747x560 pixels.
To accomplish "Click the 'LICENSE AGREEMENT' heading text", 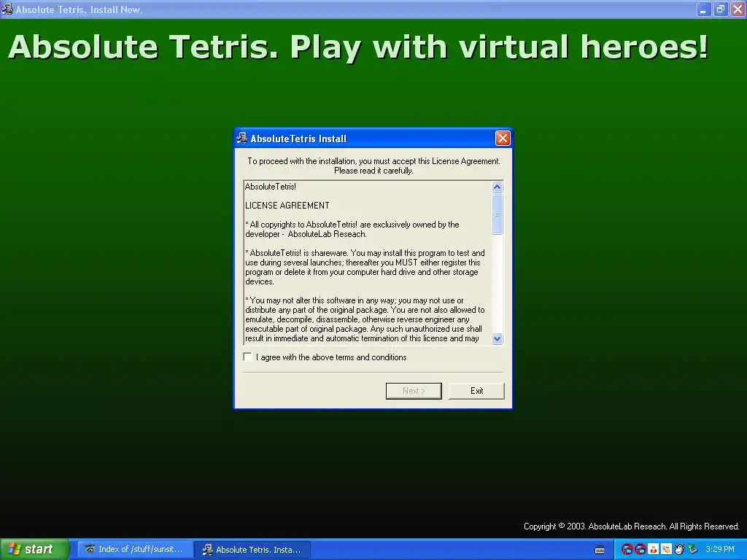I will pos(287,206).
